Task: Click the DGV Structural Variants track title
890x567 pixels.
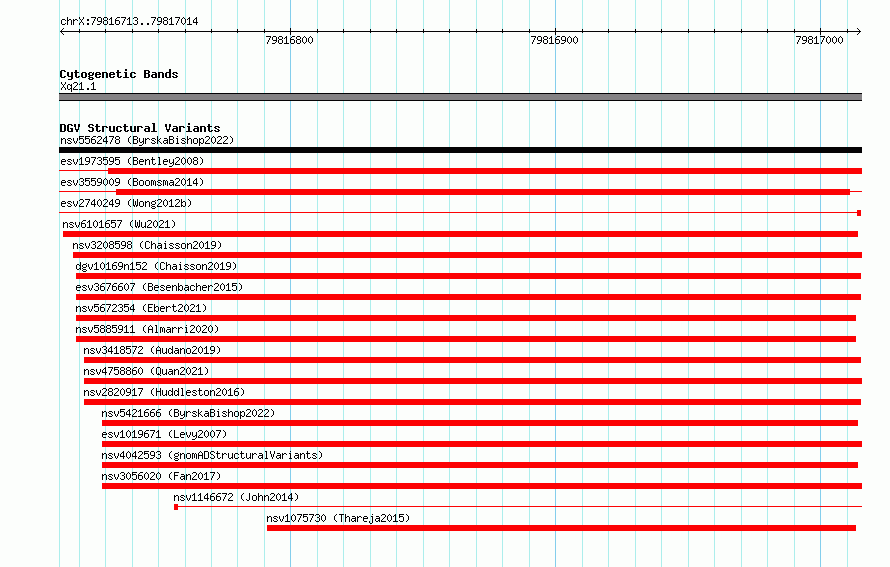Action: pyautogui.click(x=140, y=128)
